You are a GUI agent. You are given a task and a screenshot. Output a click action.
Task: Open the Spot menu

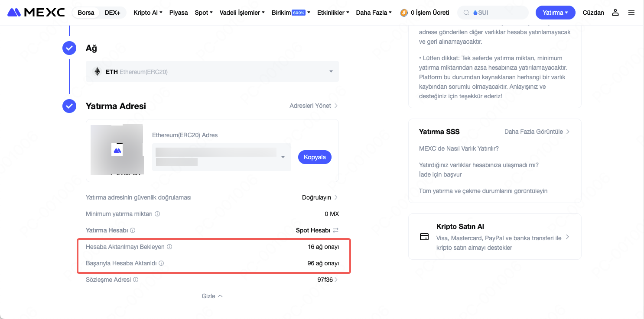tap(204, 13)
